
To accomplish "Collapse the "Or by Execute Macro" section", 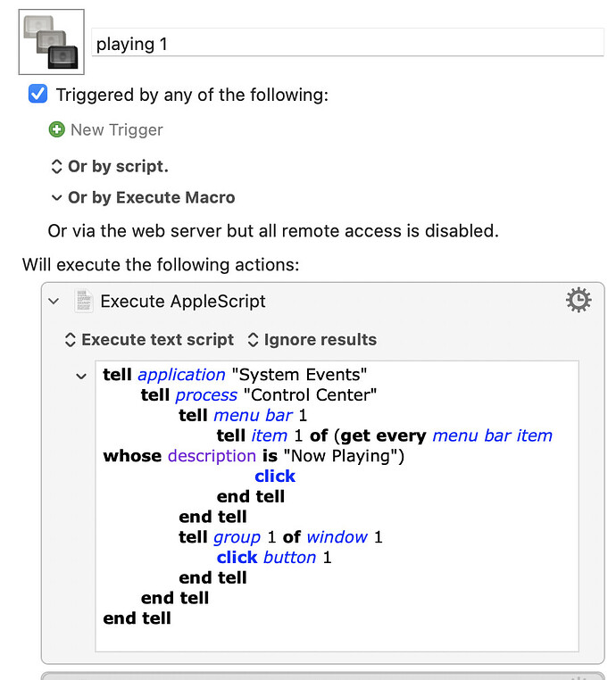I will pos(56,198).
